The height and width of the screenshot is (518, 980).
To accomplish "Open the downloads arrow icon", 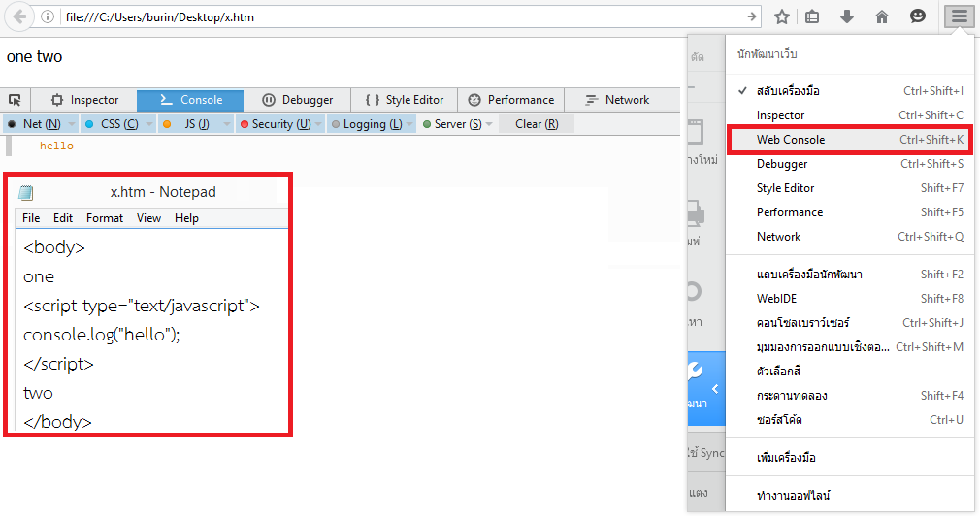I will point(847,16).
